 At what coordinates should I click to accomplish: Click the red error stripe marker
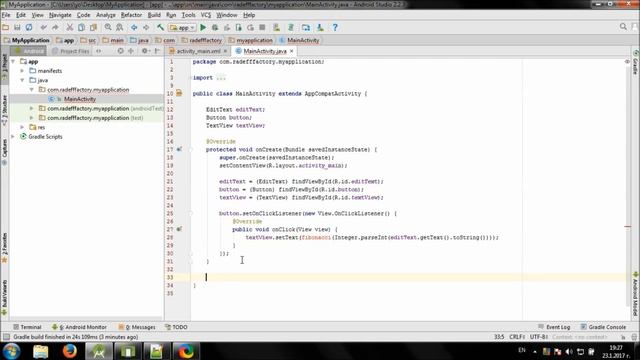628,227
